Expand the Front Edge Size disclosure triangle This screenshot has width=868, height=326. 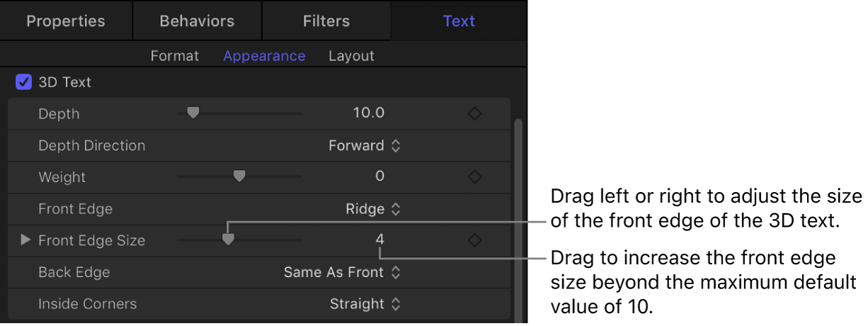tap(26, 240)
